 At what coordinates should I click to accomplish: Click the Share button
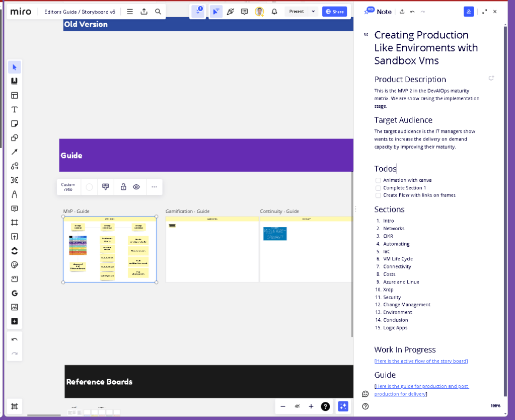pos(334,12)
